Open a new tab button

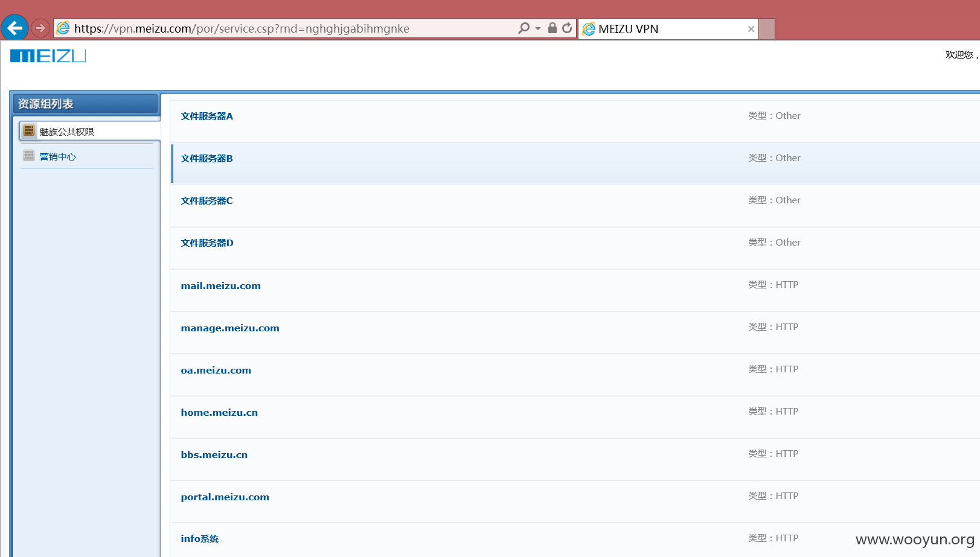tap(767, 29)
